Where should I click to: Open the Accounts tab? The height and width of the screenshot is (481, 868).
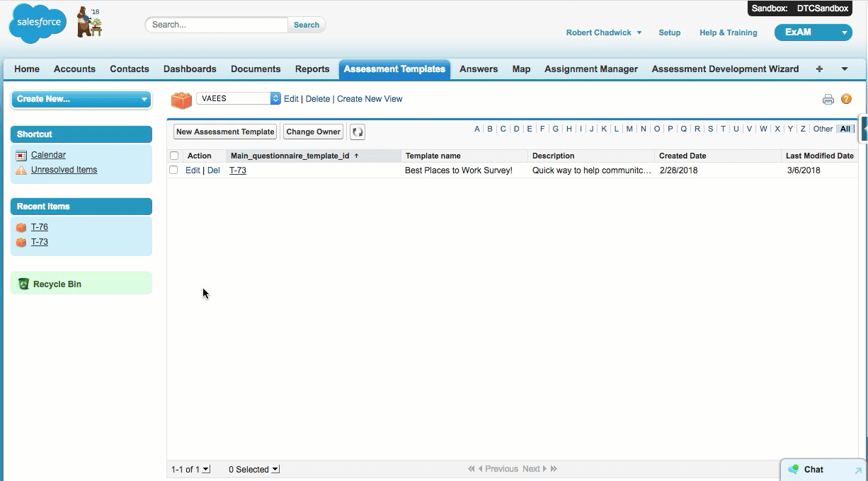click(74, 69)
